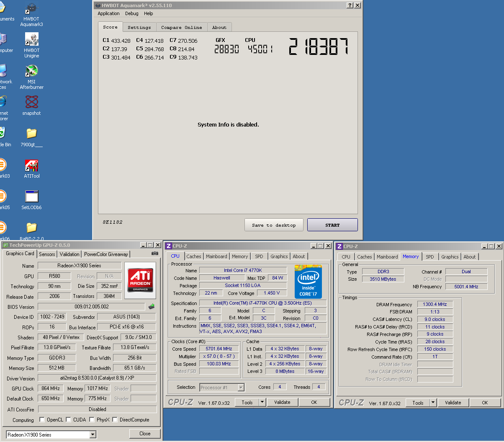The width and height of the screenshot is (504, 442).
Task: Click the NB Frequency 5001.4 MHz value
Action: (x=466, y=287)
